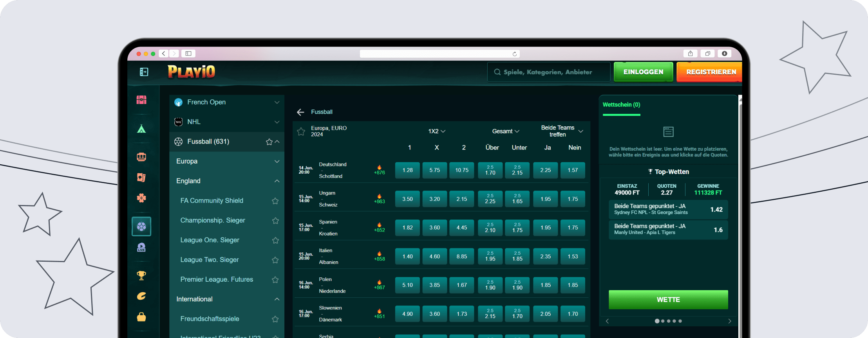Toggle the side menu collapse icon
Screen dimensions: 868x338
click(144, 72)
